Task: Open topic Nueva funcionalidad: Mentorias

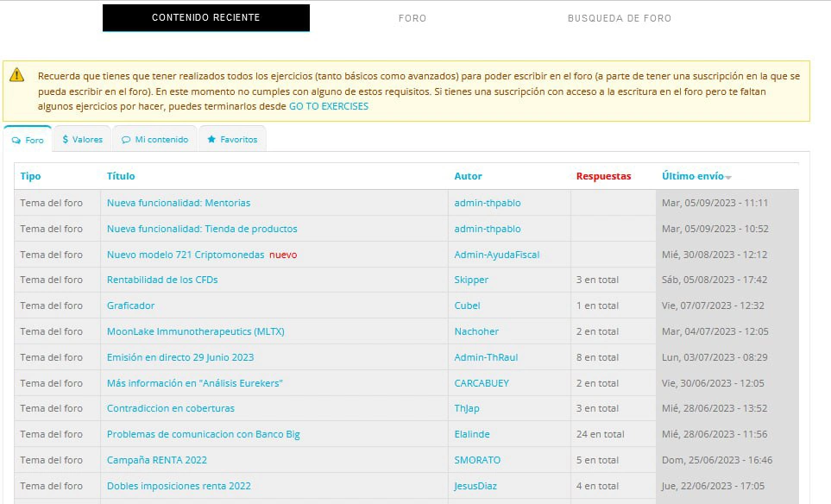Action: pyautogui.click(x=178, y=203)
